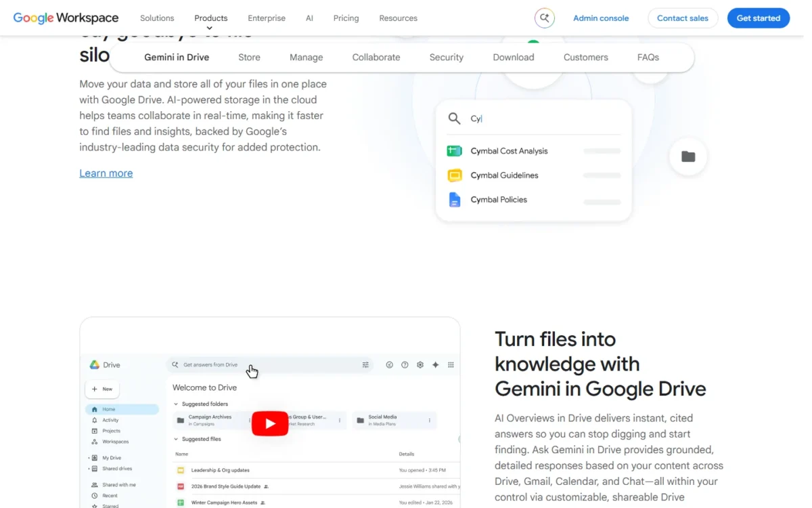Screen dimensions: 812x508
Task: Click the Contact sales button
Action: pos(683,18)
